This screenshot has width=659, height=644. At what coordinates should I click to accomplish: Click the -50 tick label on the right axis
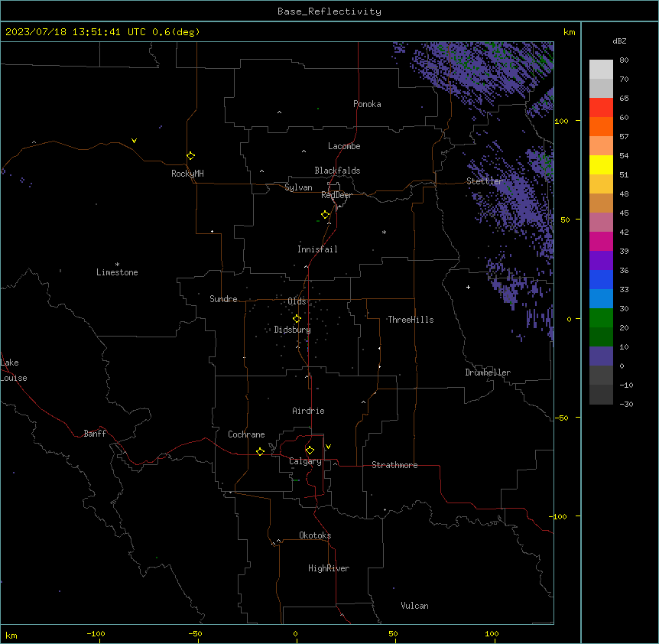pos(561,418)
